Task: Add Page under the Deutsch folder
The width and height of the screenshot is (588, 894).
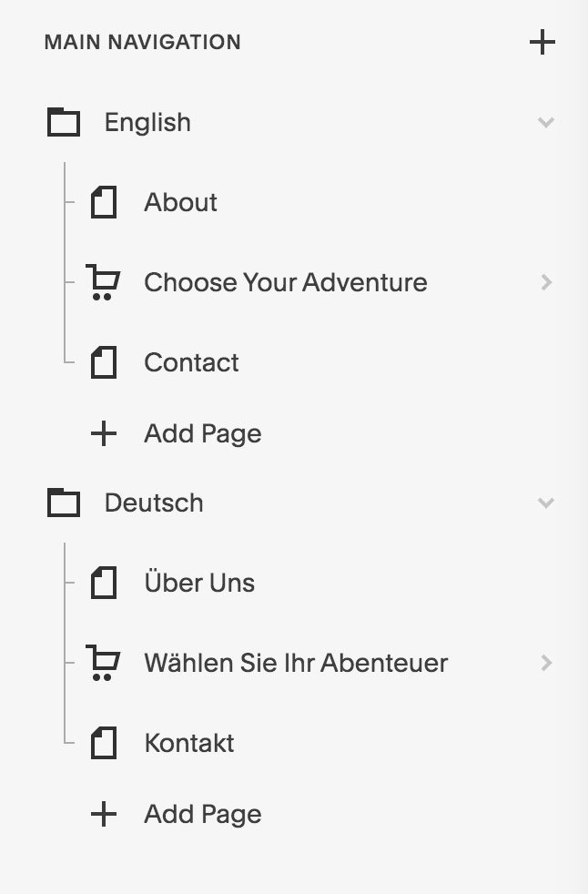Action: [x=202, y=814]
